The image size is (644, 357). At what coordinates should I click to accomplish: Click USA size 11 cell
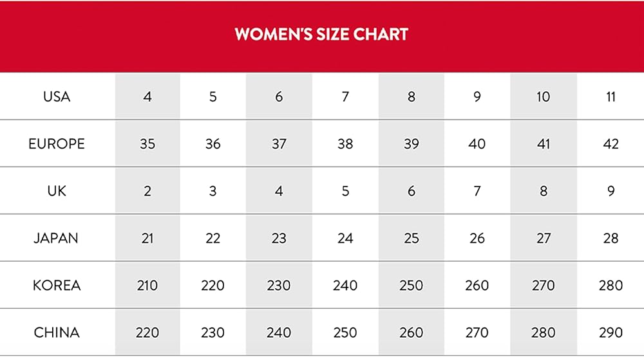pos(611,97)
